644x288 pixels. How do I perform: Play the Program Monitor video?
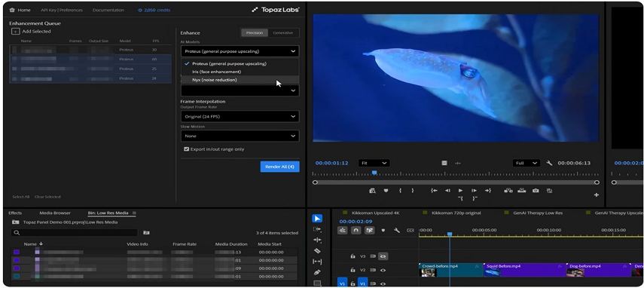pyautogui.click(x=460, y=190)
